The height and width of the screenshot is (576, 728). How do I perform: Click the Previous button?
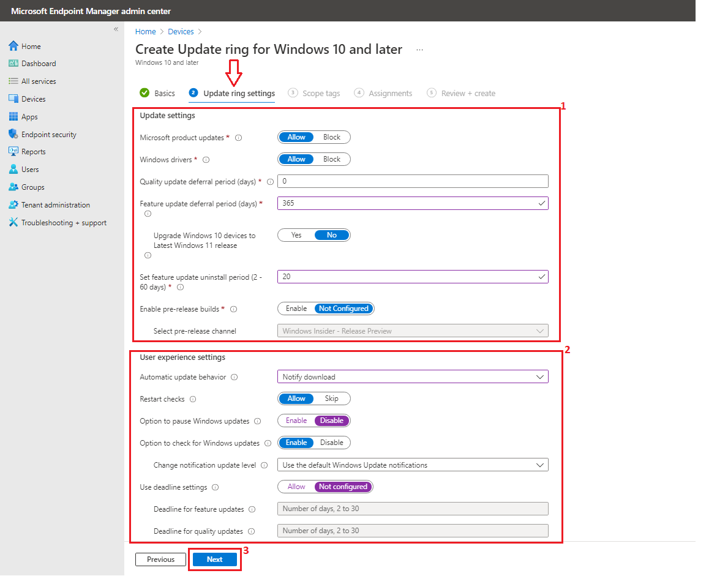pyautogui.click(x=160, y=559)
